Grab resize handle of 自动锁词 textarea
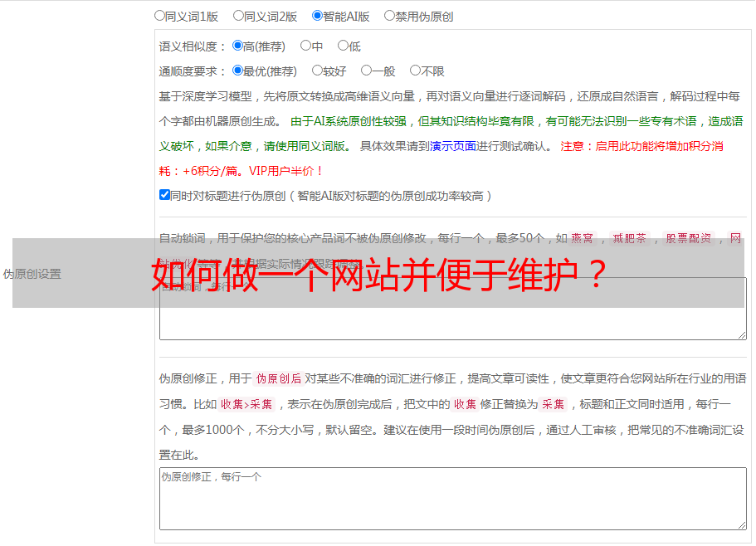The image size is (756, 546). (x=742, y=335)
